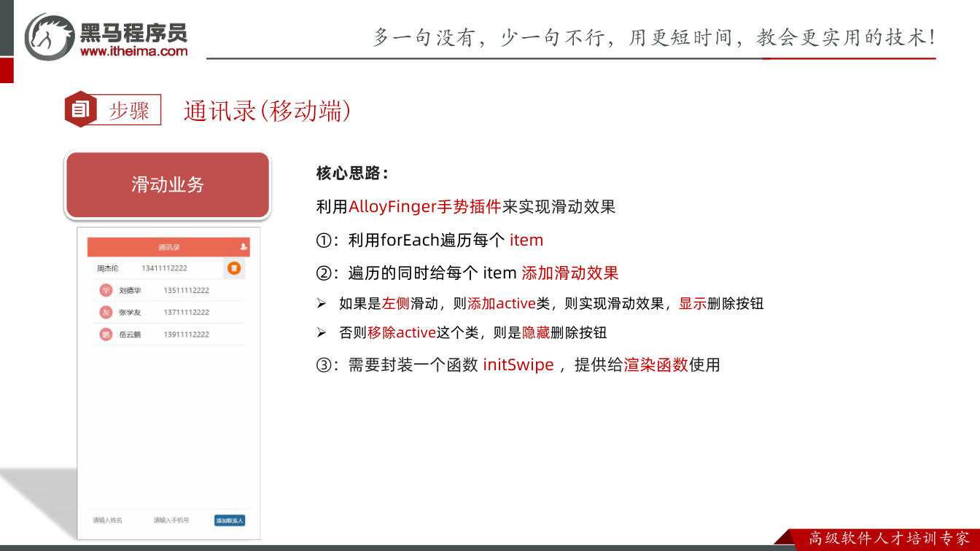Click the slide title 通讯录(移动端)
The height and width of the screenshot is (551, 980).
click(x=267, y=111)
